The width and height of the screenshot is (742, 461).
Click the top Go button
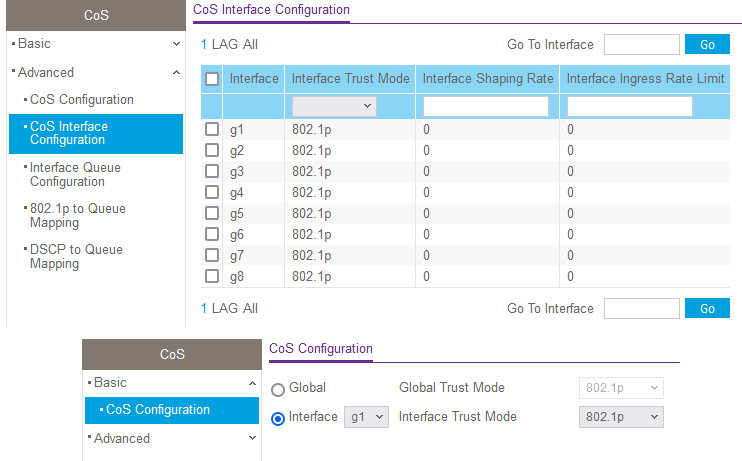click(x=707, y=45)
